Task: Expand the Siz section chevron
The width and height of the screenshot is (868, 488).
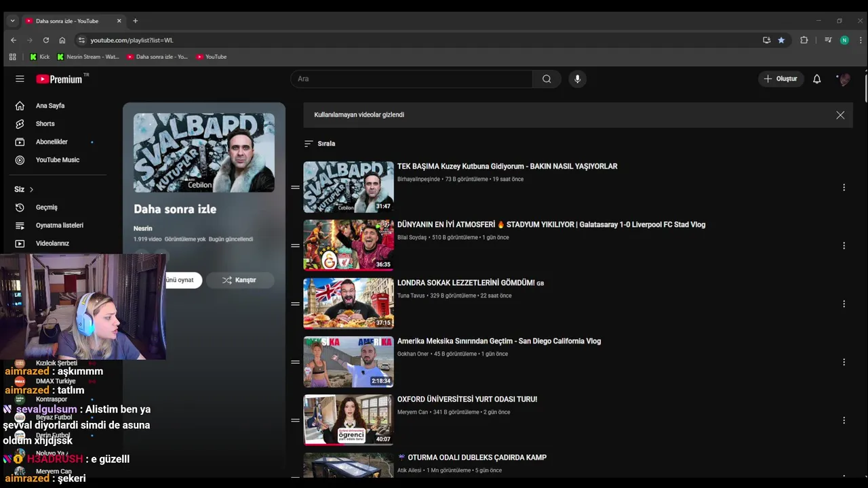Action: tap(31, 190)
